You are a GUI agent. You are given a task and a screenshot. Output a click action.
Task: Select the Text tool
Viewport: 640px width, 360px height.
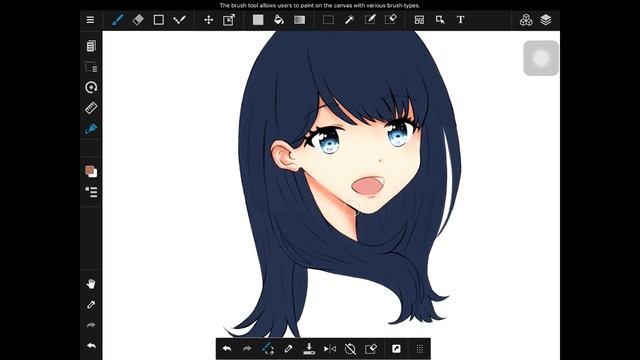(460, 20)
